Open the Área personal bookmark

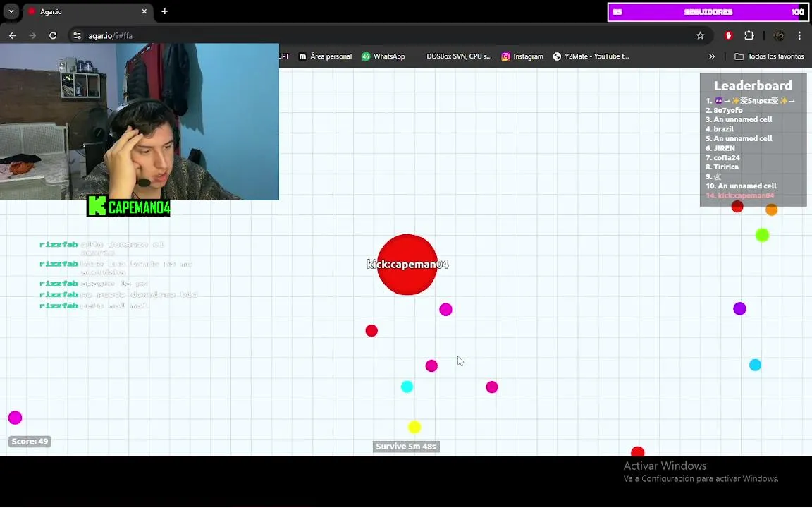coord(325,56)
